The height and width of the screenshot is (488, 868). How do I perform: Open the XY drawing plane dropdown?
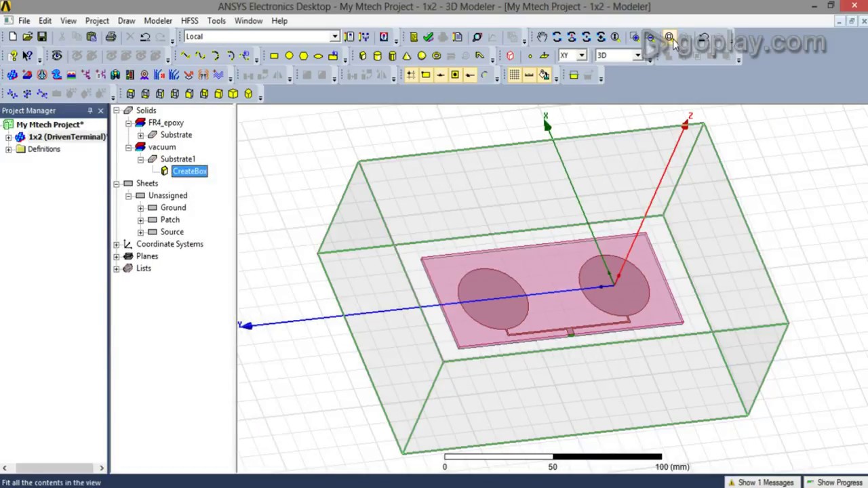click(x=581, y=56)
